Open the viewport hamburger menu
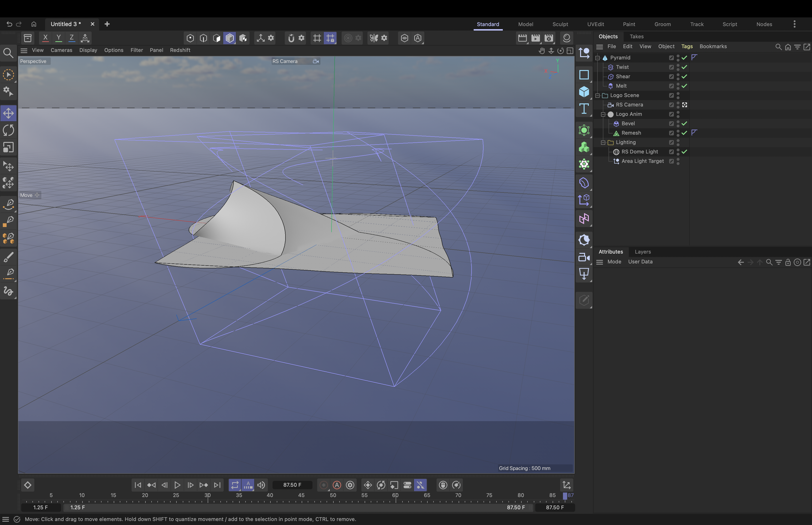812x525 pixels. 24,51
